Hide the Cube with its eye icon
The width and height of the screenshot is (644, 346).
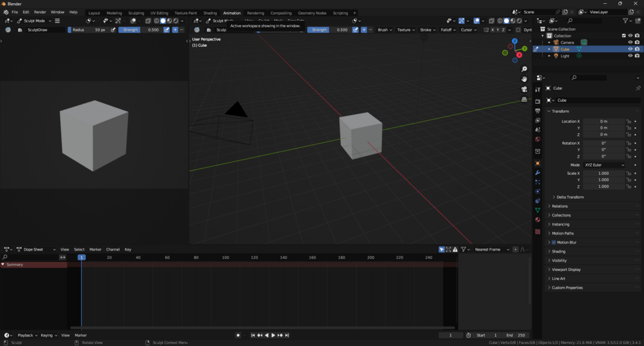click(631, 49)
